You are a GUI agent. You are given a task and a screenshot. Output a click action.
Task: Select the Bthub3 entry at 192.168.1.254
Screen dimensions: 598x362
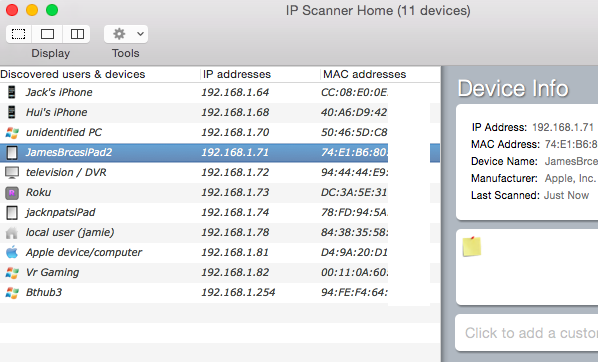pos(220,293)
